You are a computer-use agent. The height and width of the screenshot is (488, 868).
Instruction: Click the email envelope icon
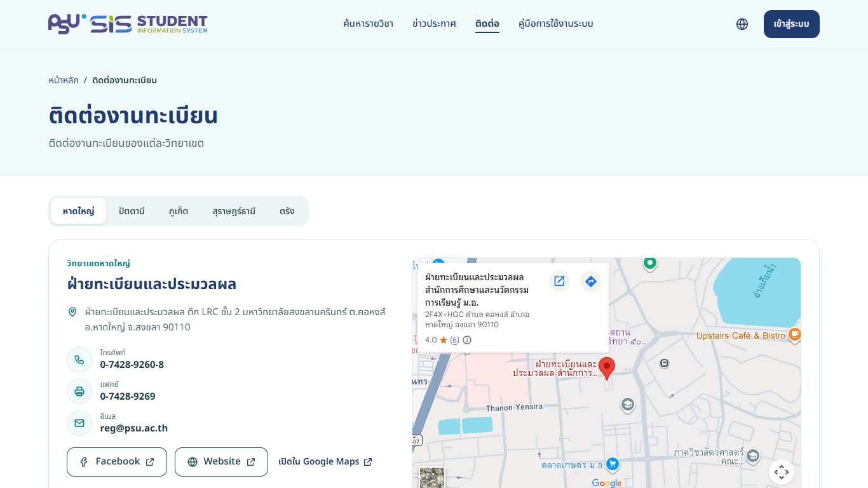tap(79, 423)
